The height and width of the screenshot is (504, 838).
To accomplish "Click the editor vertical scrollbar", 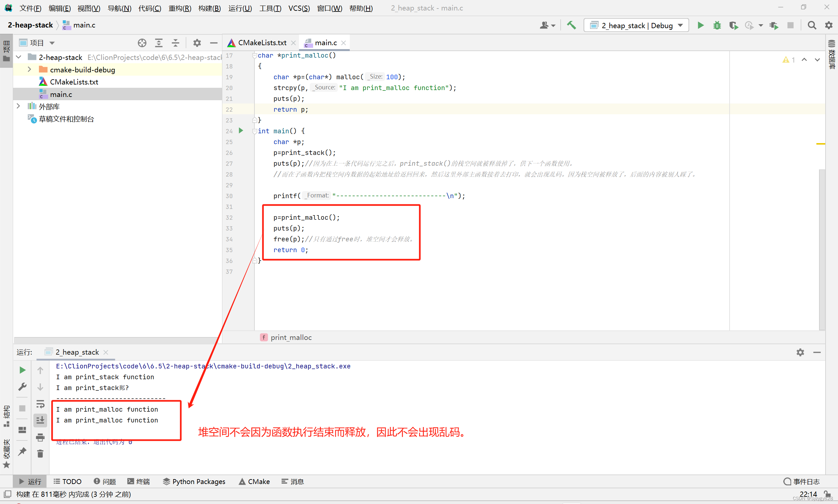I will (822, 250).
